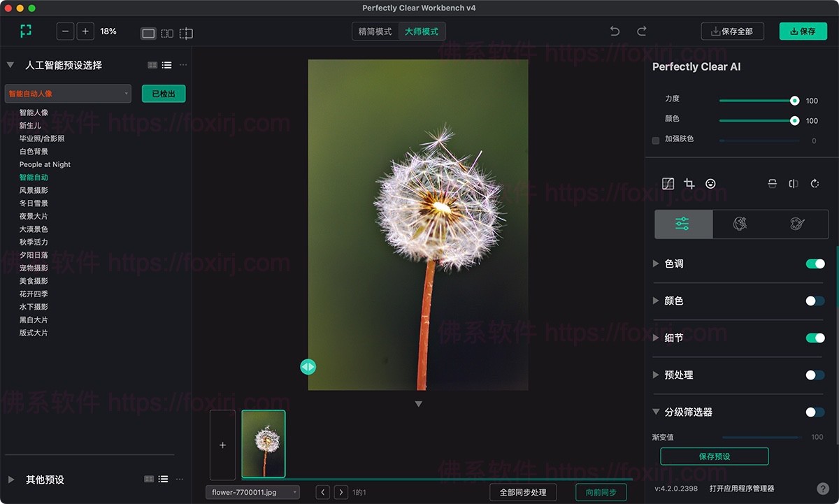
Task: Switch presets panel to grid view
Action: [152, 64]
